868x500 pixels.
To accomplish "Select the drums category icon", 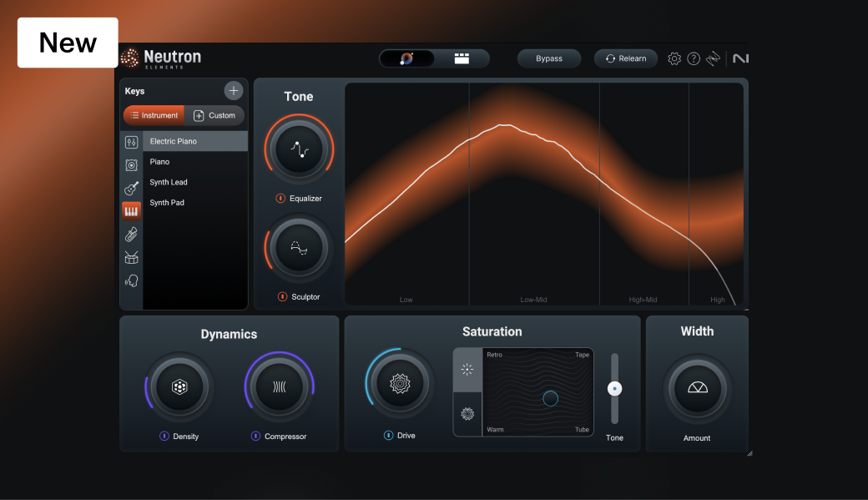I will point(131,257).
